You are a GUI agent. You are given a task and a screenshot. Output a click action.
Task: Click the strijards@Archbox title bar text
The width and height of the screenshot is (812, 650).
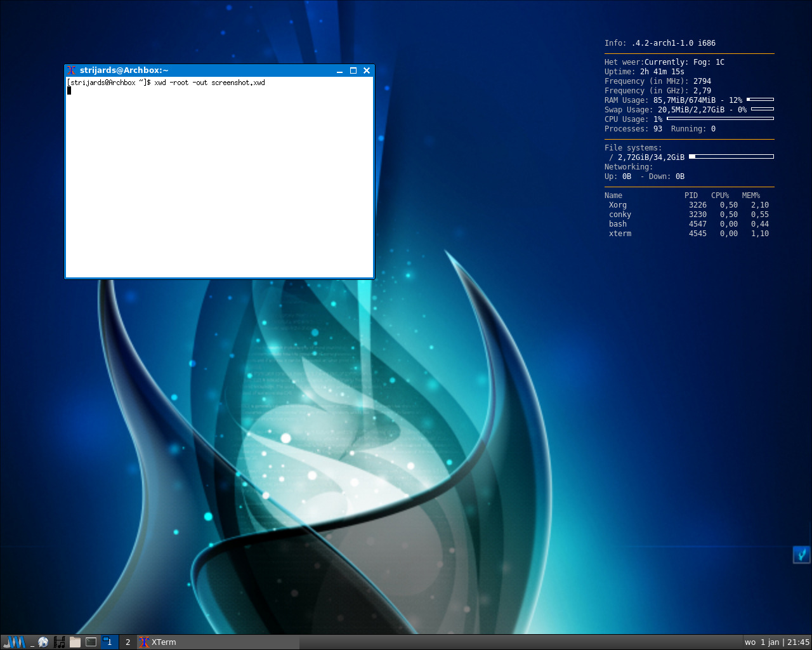(x=124, y=70)
